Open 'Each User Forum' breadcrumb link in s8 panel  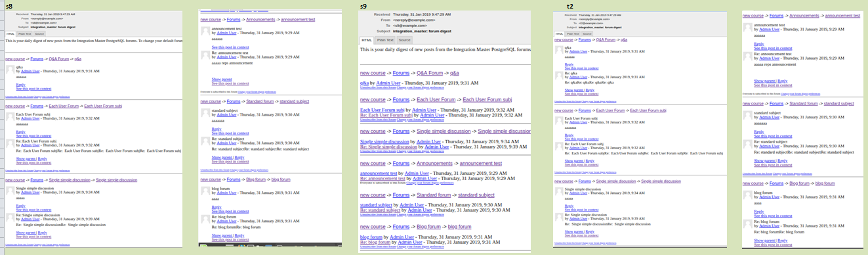point(64,106)
